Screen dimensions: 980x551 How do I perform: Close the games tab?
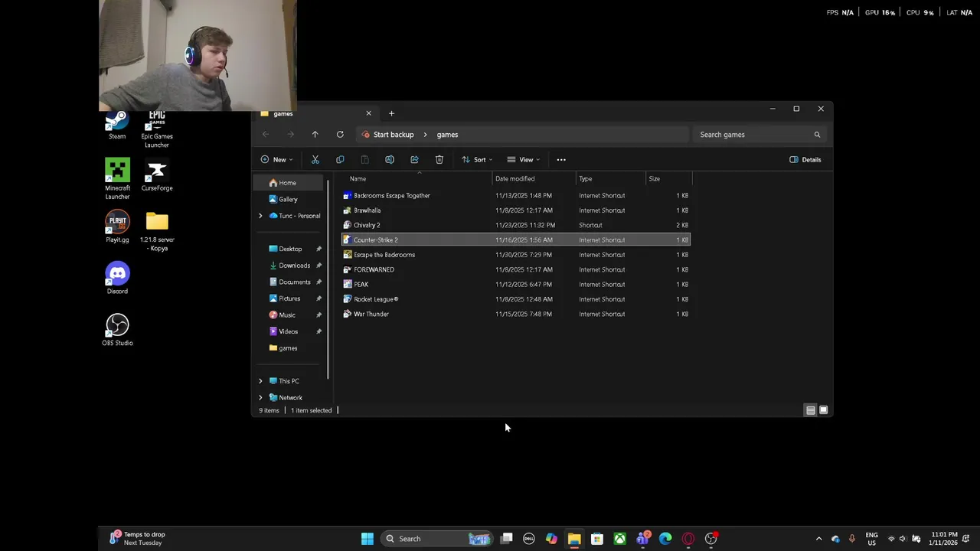(x=368, y=113)
